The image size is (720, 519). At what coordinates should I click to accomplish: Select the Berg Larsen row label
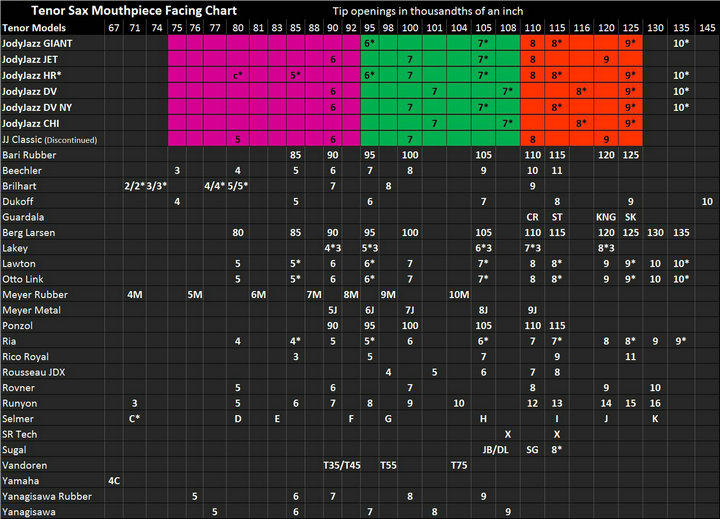pos(28,232)
